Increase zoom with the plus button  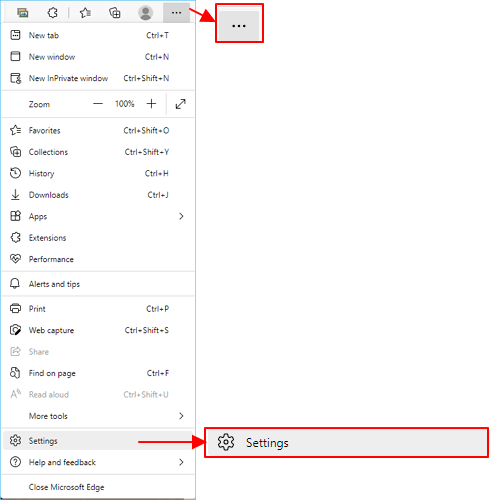151,104
